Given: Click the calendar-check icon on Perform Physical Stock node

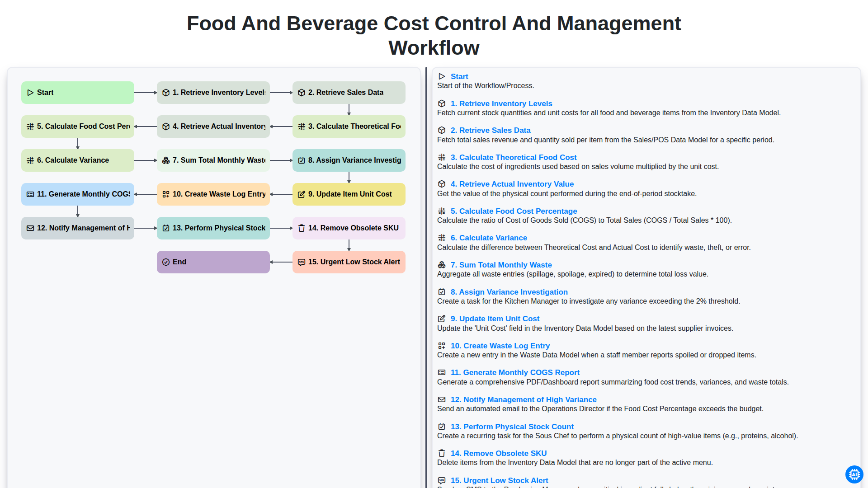Looking at the screenshot, I should [166, 228].
